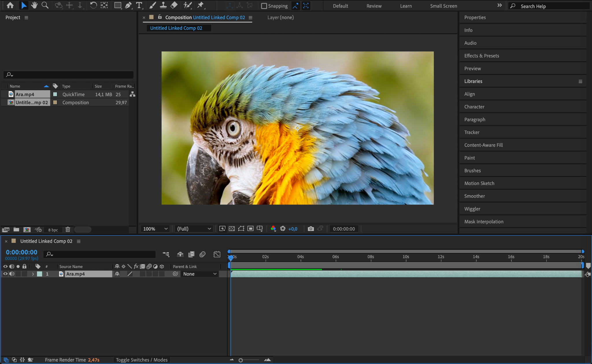Hide the Ara.mp4 layer video
The image size is (592, 364).
pyautogui.click(x=5, y=274)
